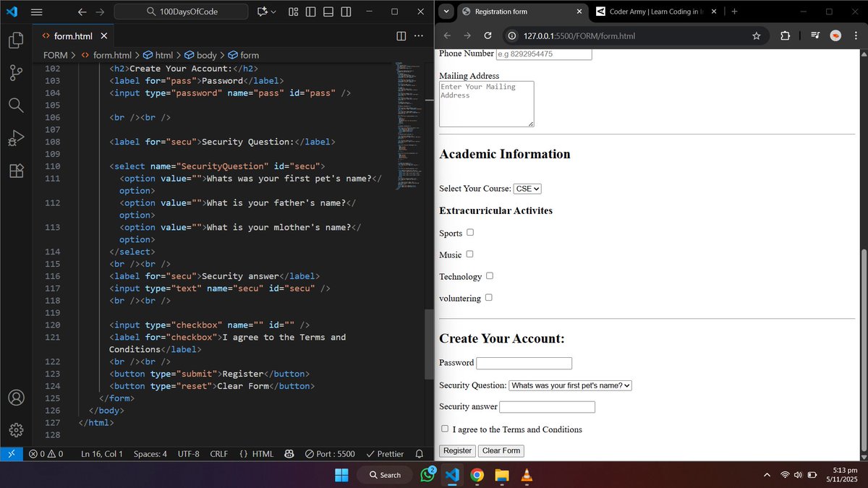Viewport: 868px width, 488px height.
Task: Bookmark this page with star icon
Action: 757,36
